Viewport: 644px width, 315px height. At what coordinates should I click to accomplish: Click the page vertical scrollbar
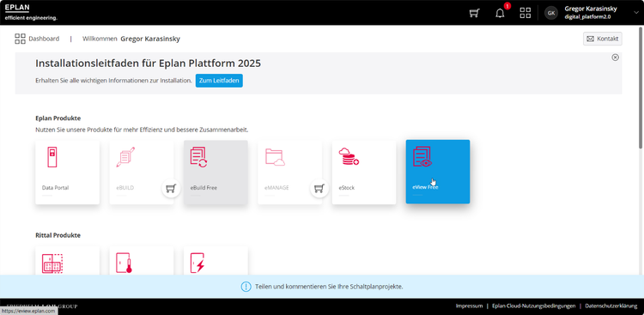(x=641, y=87)
